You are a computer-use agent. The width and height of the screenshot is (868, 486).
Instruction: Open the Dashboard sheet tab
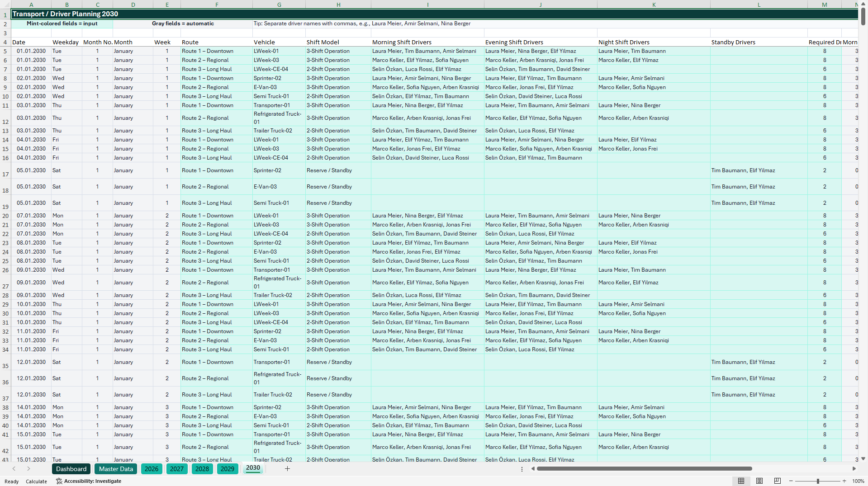click(x=71, y=469)
